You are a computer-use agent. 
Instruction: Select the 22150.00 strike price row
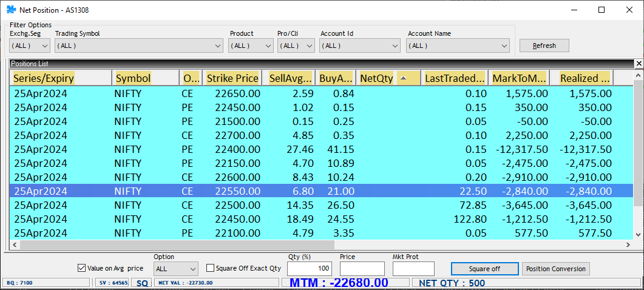coord(321,163)
